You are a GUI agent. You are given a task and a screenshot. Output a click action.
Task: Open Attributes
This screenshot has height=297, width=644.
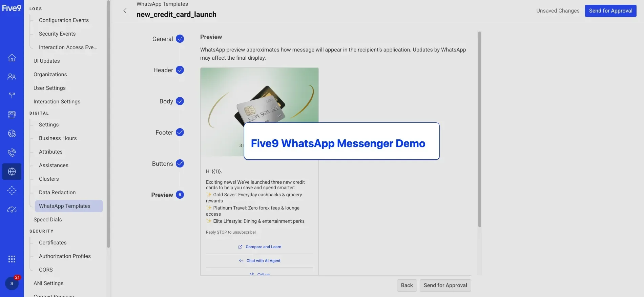tap(51, 152)
